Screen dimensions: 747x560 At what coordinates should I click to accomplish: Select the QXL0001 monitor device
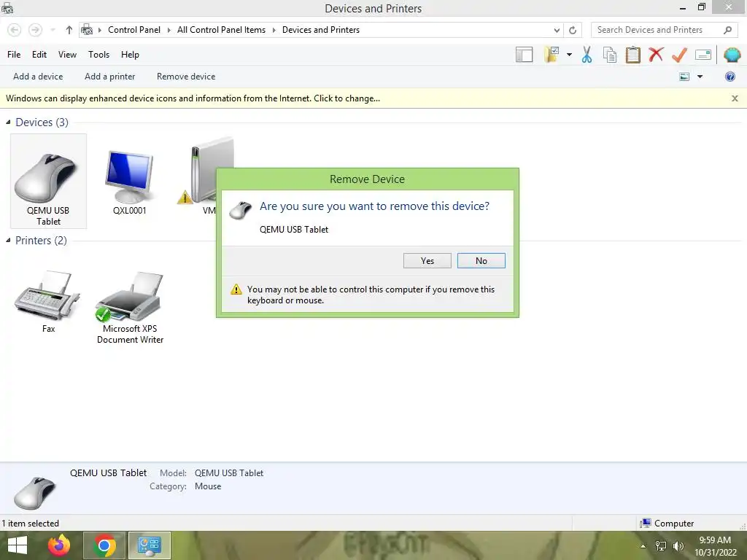(x=129, y=182)
